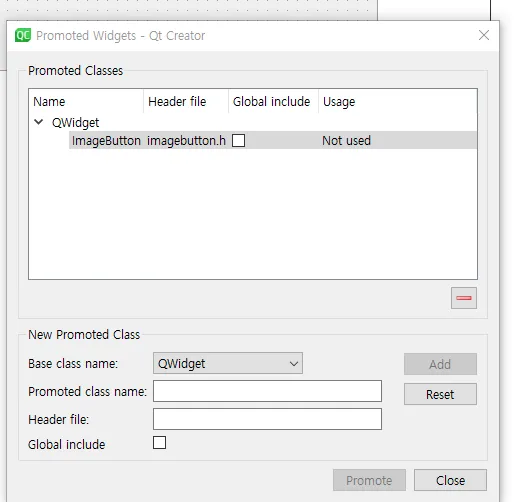Click the Add button

[x=440, y=364]
